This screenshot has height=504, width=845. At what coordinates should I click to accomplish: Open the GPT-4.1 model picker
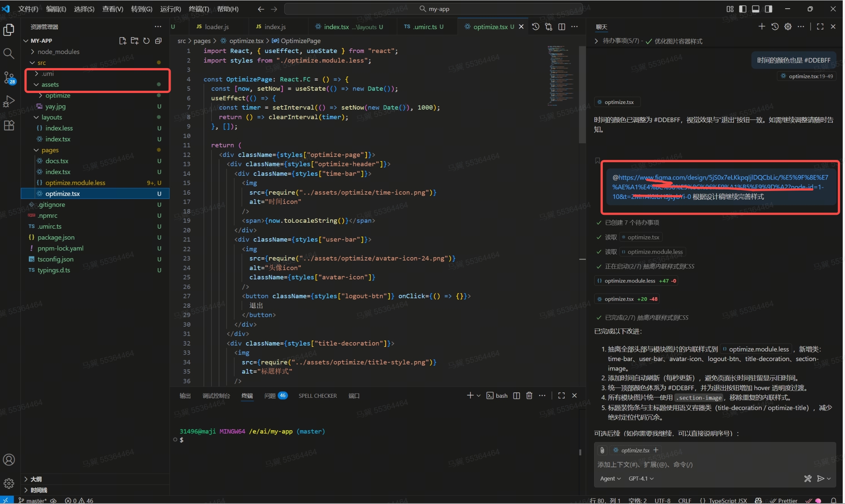(x=641, y=478)
